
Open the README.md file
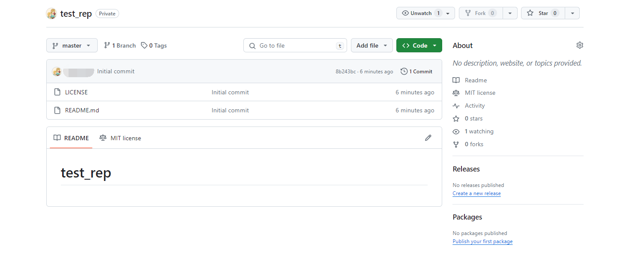[x=82, y=110]
